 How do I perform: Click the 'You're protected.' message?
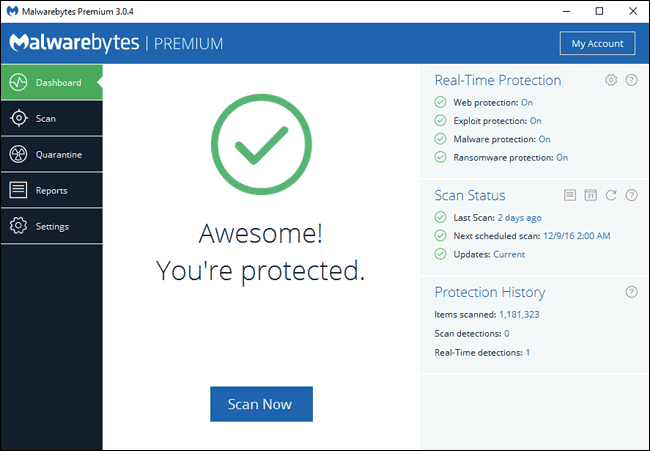(260, 271)
